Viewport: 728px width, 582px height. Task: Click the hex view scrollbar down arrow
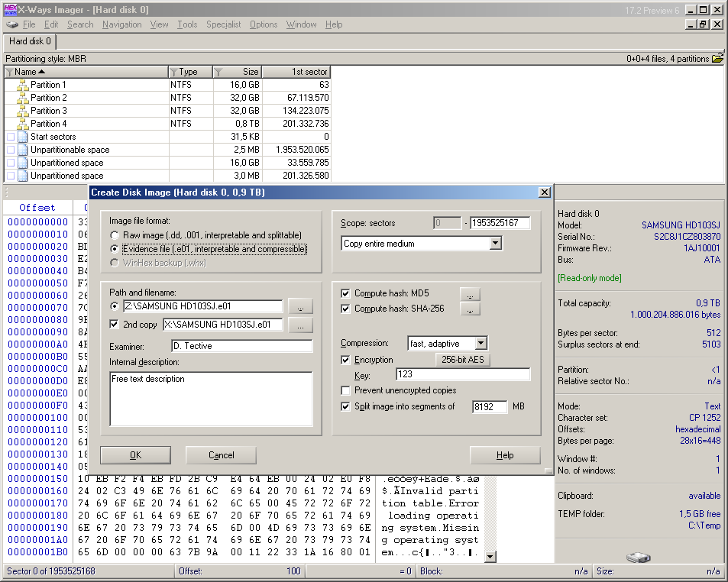[x=490, y=557]
